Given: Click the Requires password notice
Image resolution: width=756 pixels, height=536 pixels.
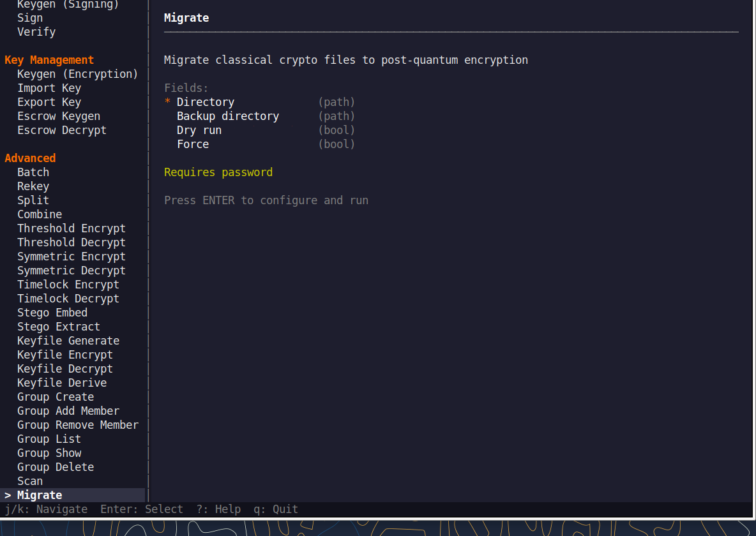Looking at the screenshot, I should click(218, 172).
